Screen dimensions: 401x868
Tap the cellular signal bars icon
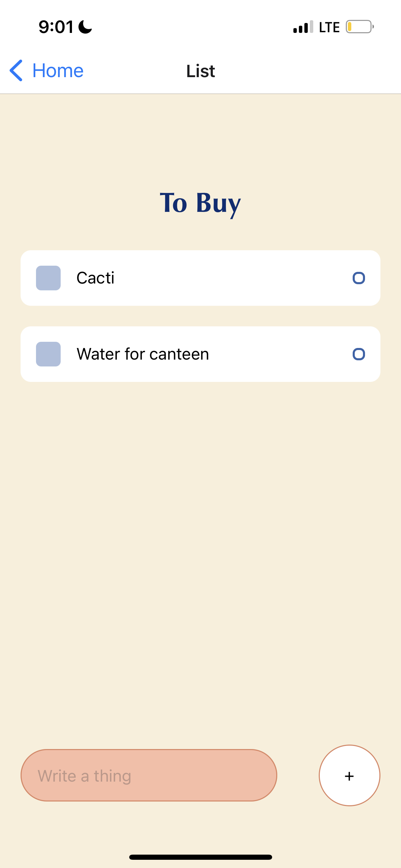[x=303, y=27]
